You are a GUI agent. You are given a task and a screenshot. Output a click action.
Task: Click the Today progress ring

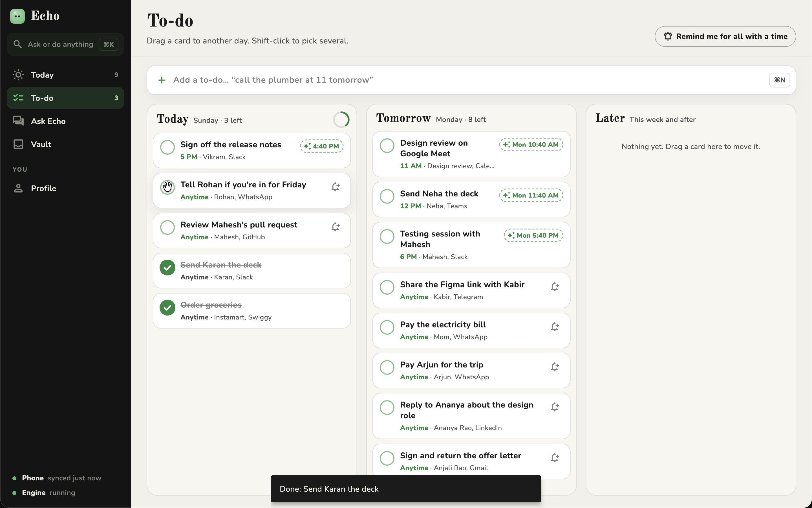pos(341,120)
